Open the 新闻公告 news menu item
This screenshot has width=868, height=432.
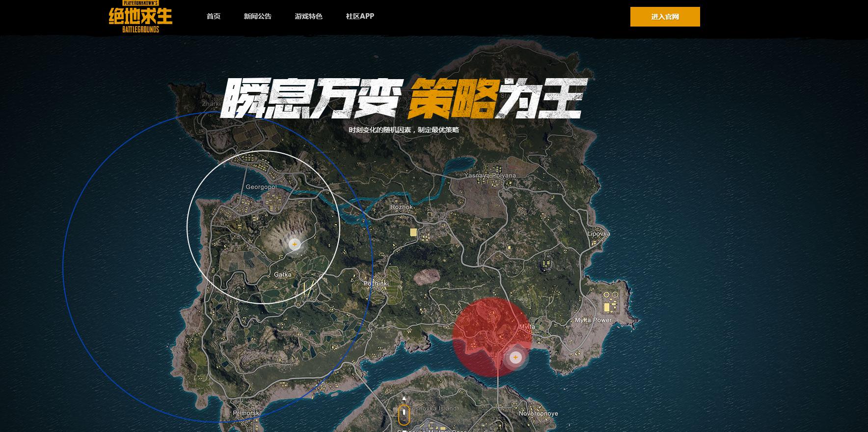[258, 16]
